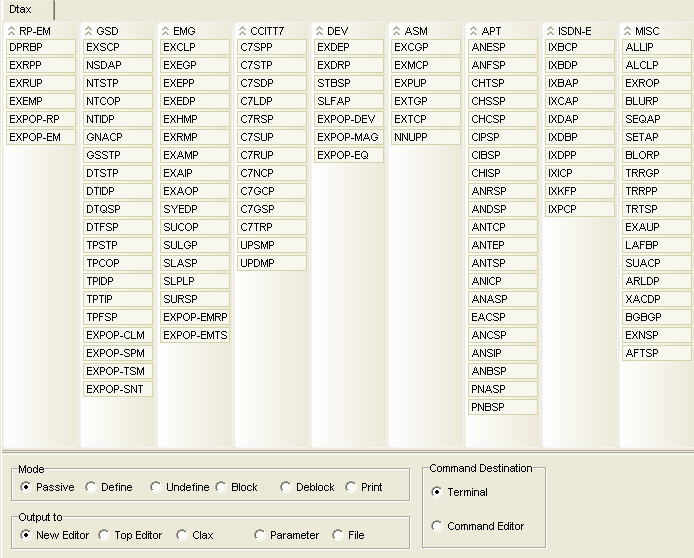The width and height of the screenshot is (694, 558).
Task: Set output to File
Action: (x=338, y=535)
